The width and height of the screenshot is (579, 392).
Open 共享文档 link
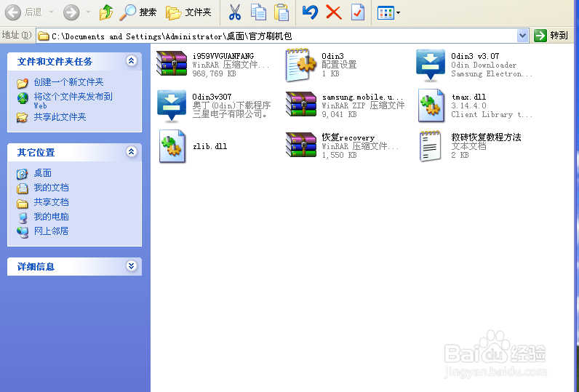pyautogui.click(x=52, y=202)
